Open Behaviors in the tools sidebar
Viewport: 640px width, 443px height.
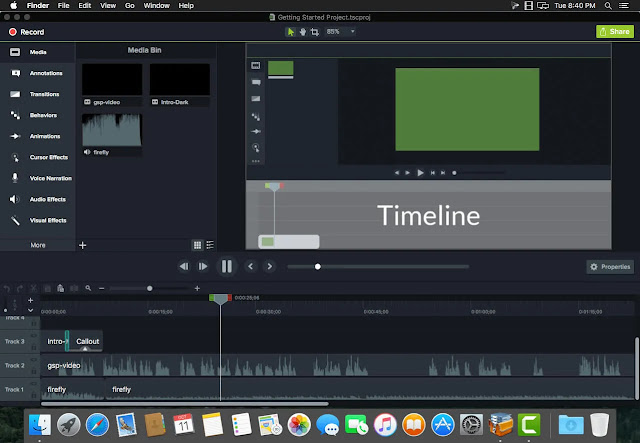15,115
